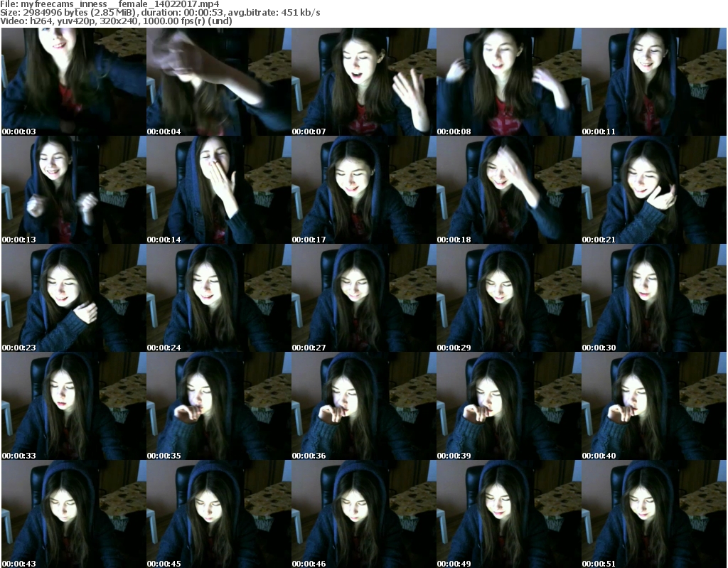
Task: Choose the thumbnail frame stamped 00:00:40
Action: 654,406
